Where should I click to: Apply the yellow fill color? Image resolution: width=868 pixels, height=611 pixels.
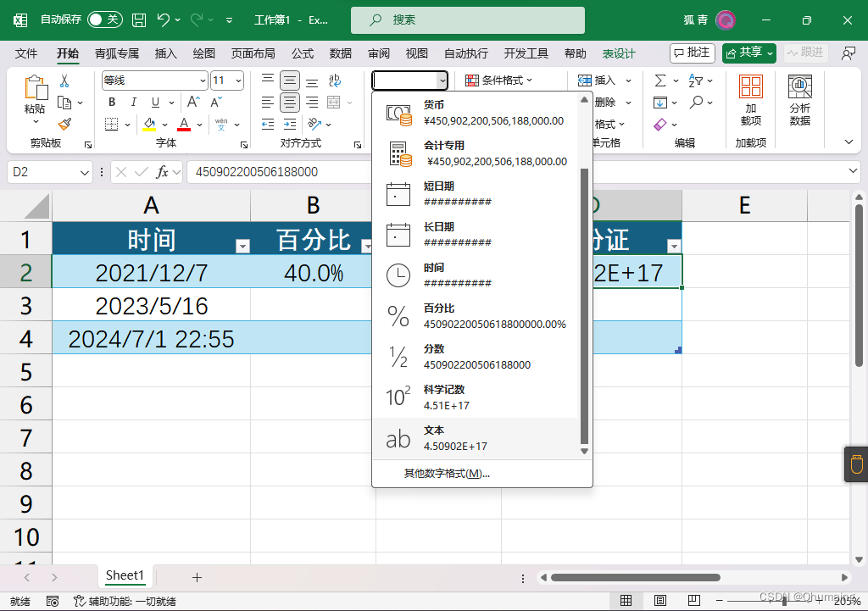(x=149, y=124)
